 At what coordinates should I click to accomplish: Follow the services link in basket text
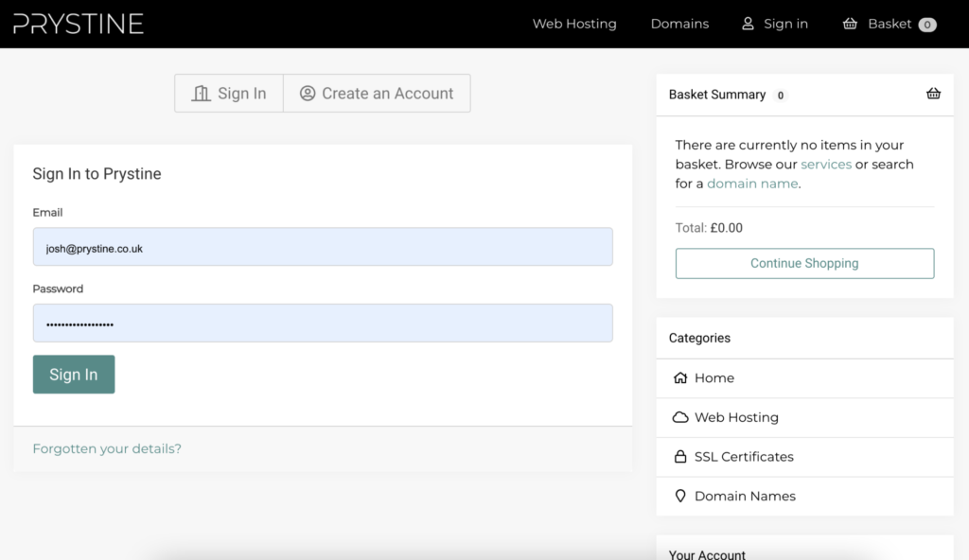point(825,165)
